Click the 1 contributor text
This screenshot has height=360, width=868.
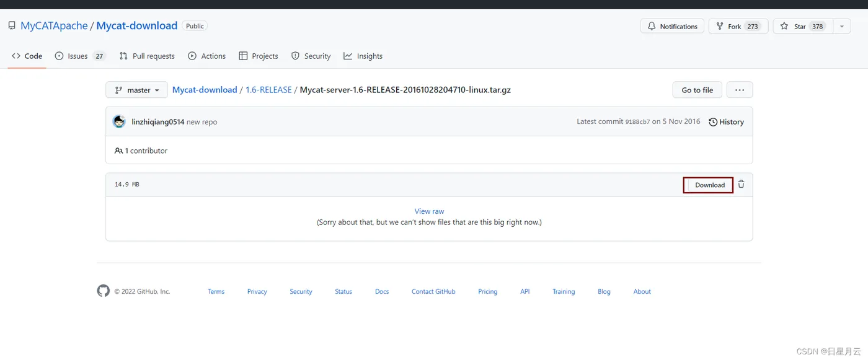pos(141,151)
